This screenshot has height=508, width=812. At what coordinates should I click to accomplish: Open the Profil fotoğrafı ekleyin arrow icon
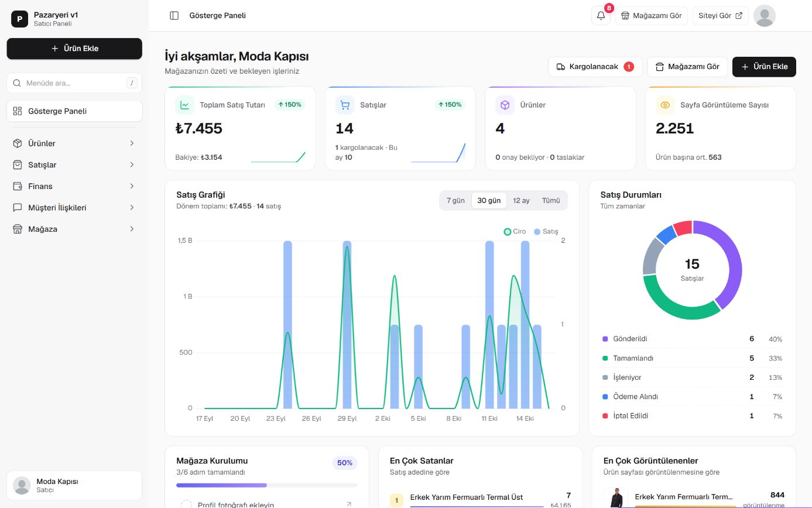349,504
